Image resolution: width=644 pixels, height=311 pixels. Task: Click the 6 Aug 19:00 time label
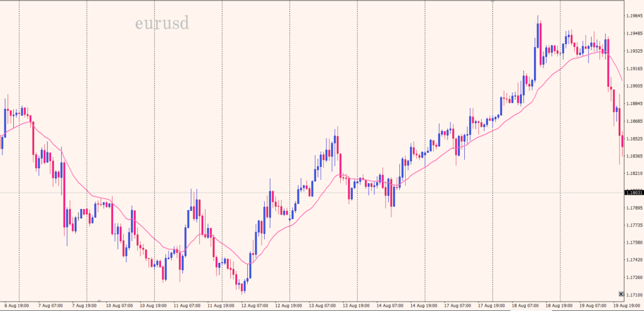(18, 305)
